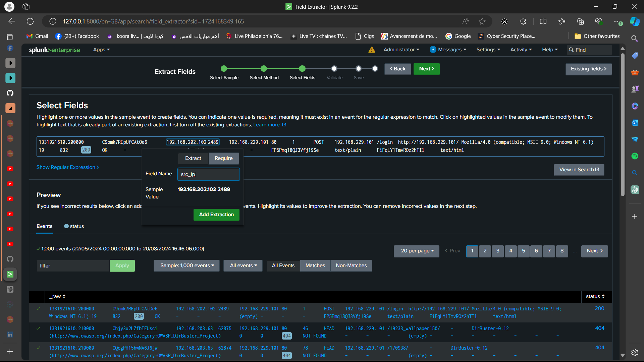
Task: Open browser extensions puzzle icon
Action: click(x=523, y=21)
